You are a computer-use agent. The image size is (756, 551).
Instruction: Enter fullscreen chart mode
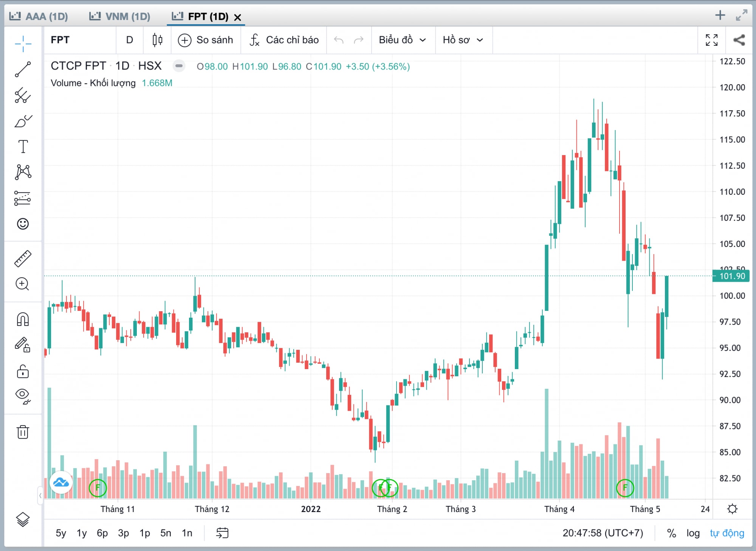[x=712, y=40]
